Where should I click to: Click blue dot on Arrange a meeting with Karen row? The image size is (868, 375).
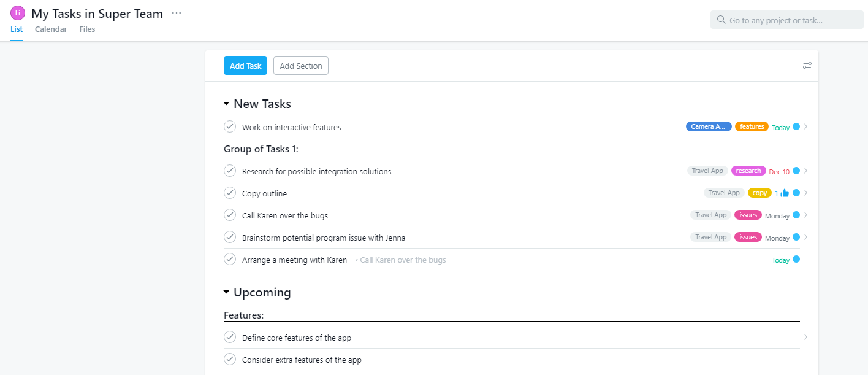click(x=796, y=259)
